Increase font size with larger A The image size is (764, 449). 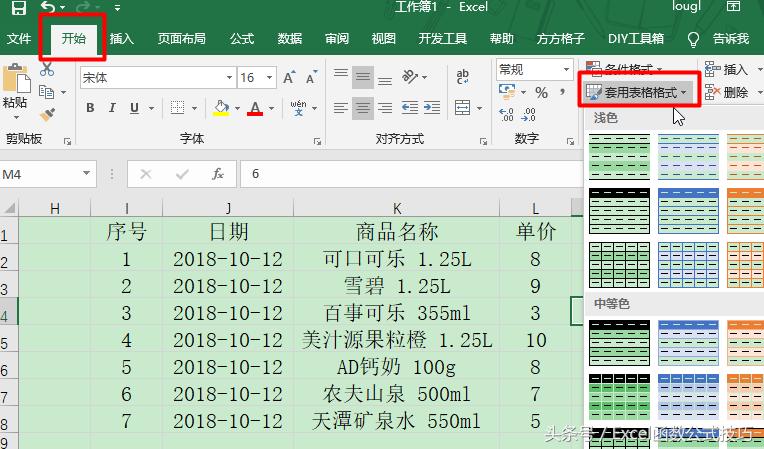coord(289,77)
